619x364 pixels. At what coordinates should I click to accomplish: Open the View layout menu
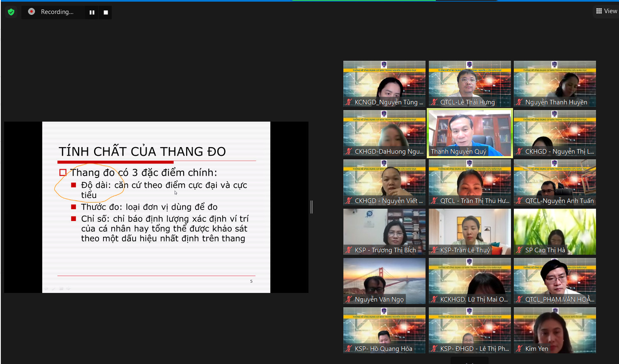click(606, 11)
